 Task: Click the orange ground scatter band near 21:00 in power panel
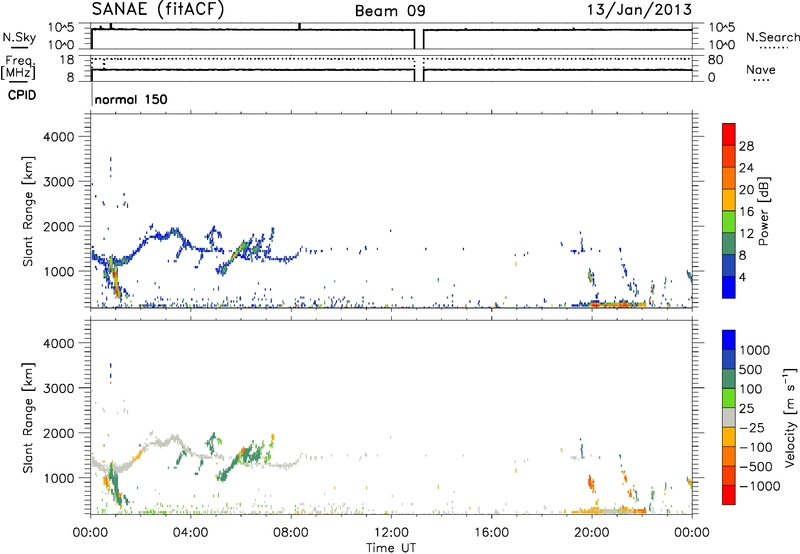click(618, 304)
